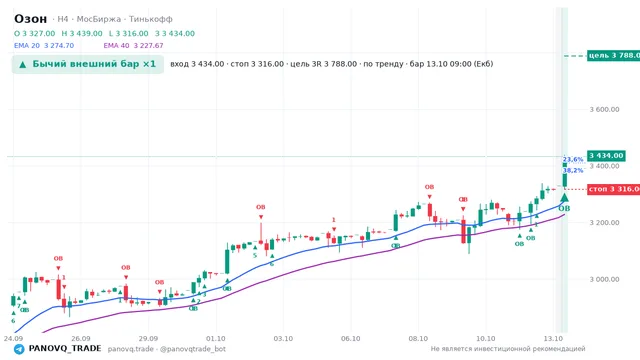Click the EMA 20 legend 3 274.70
This screenshot has height=360, width=640.
click(44, 46)
